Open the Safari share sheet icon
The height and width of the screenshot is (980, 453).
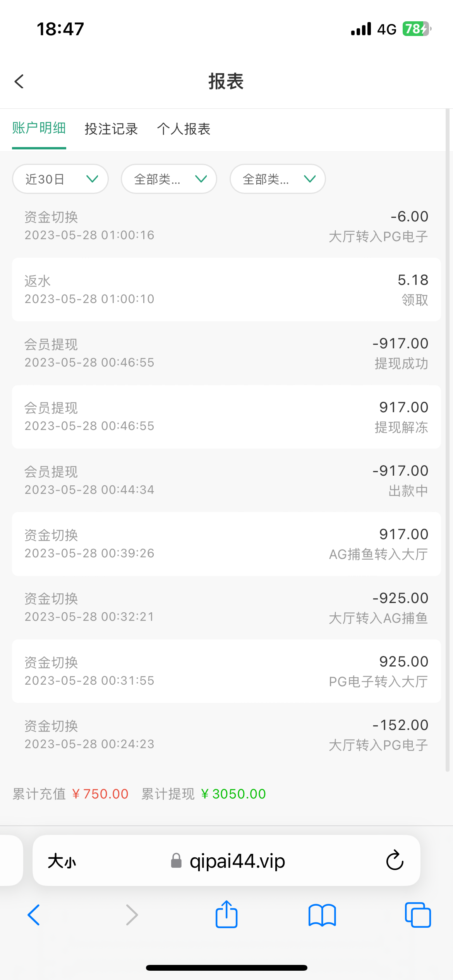click(x=226, y=915)
